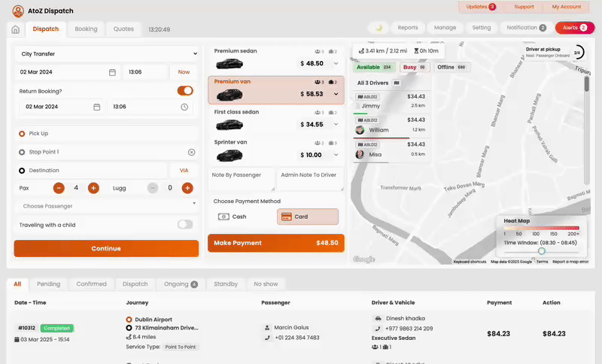Expand Premium van price details chevron
This screenshot has width=602, height=364.
[x=336, y=94]
